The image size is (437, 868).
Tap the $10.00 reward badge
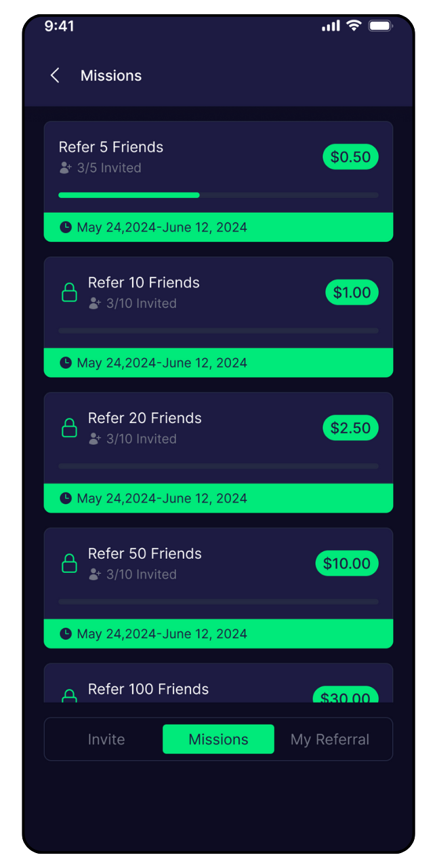[347, 564]
